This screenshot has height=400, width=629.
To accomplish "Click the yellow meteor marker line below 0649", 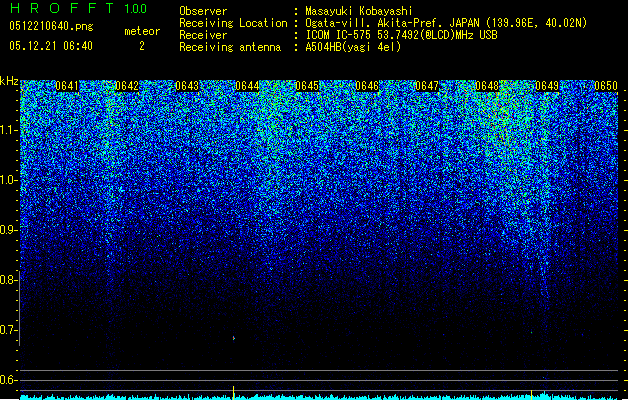I will [x=531, y=394].
